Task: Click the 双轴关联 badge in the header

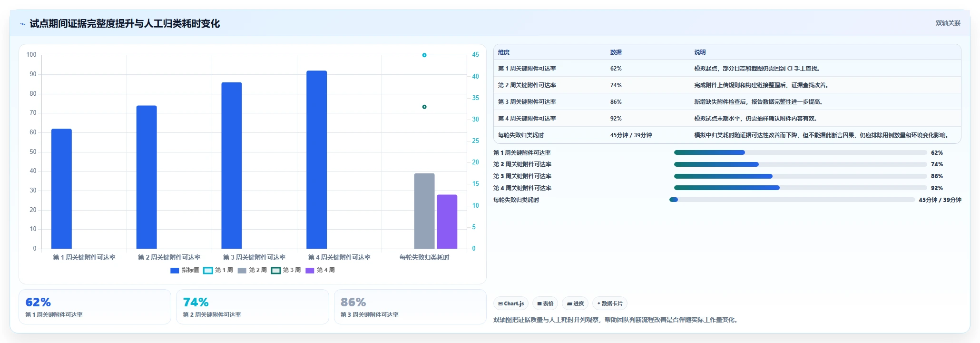Action: [948, 23]
